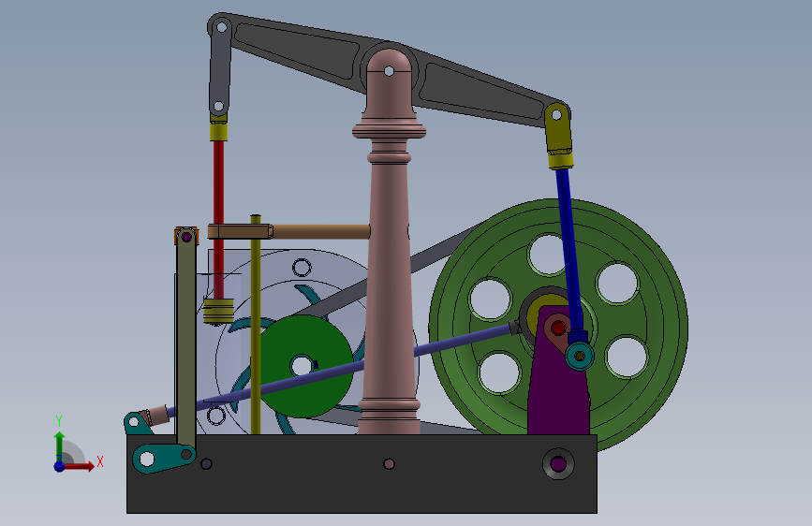Select the brass piston below the red rod
The height and width of the screenshot is (526, 812).
click(x=218, y=311)
